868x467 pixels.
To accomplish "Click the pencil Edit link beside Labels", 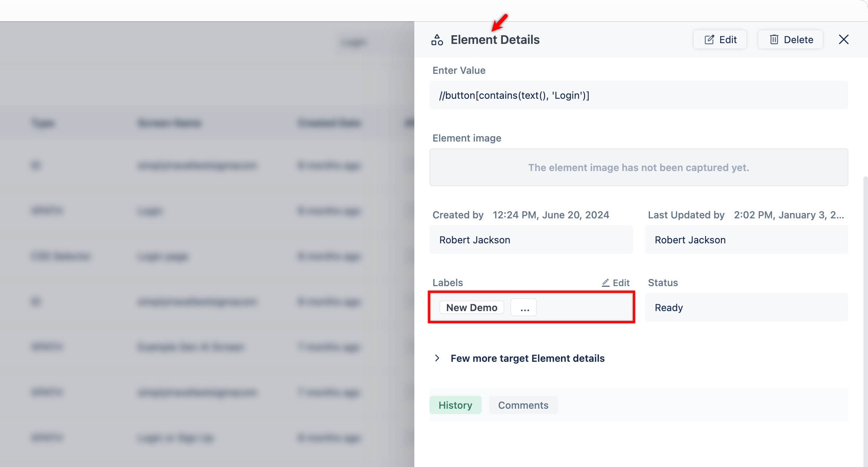I will (616, 283).
